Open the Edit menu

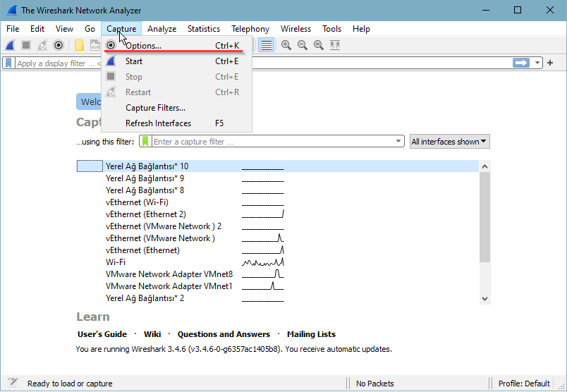[x=37, y=29]
